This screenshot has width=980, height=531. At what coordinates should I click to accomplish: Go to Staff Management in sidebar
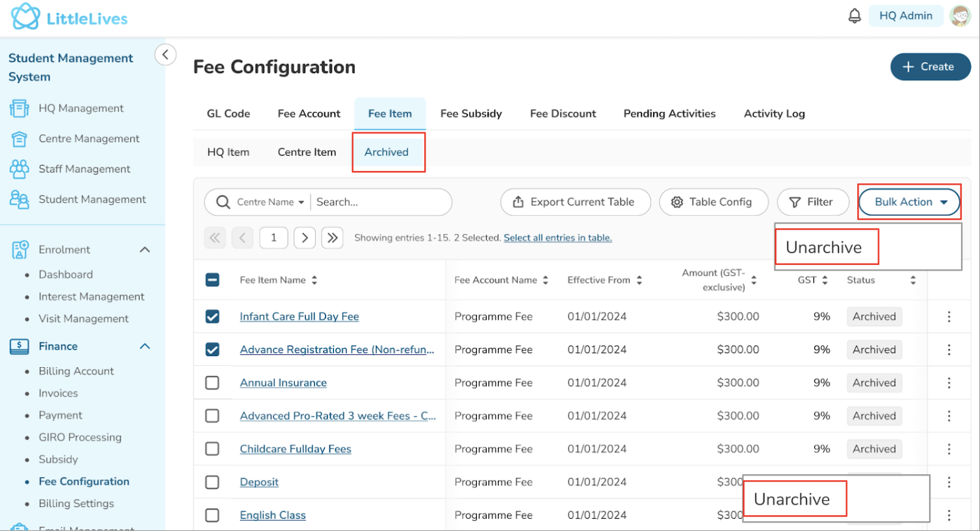tap(84, 169)
